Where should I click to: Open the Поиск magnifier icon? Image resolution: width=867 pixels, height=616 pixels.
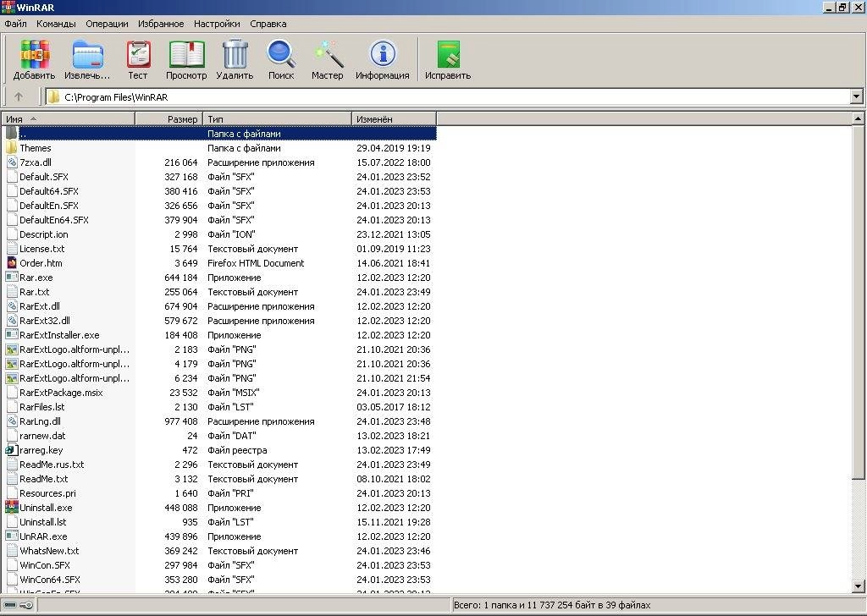coord(281,54)
